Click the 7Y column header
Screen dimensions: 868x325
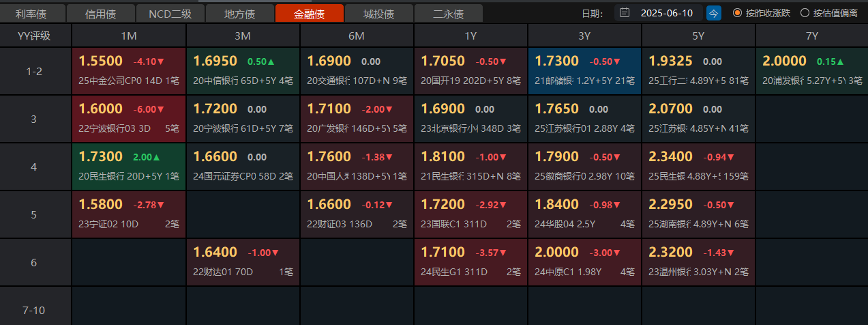(x=811, y=36)
